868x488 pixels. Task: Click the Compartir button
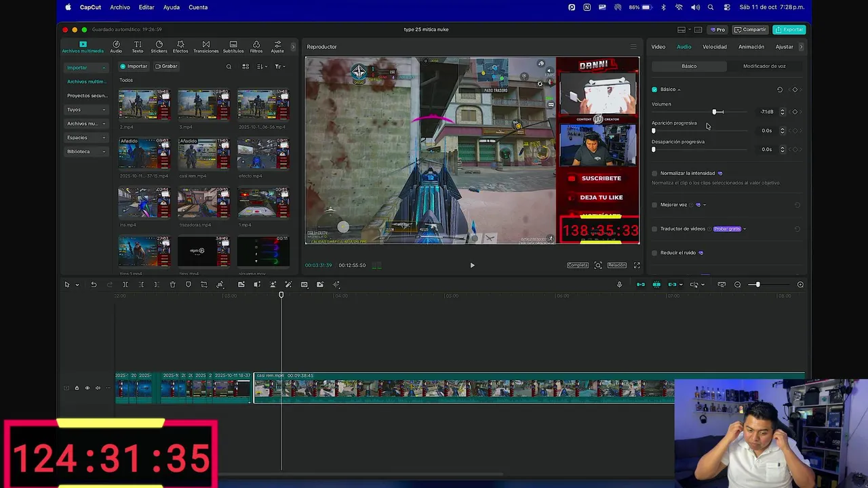[750, 30]
